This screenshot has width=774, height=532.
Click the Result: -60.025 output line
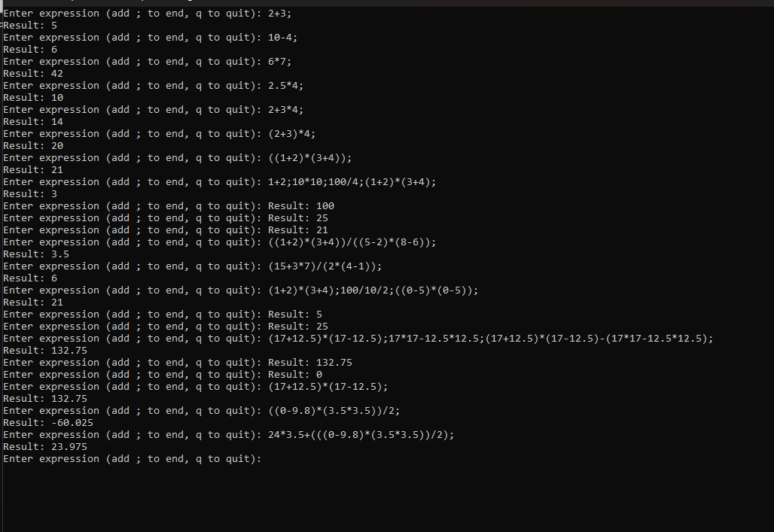click(48, 423)
